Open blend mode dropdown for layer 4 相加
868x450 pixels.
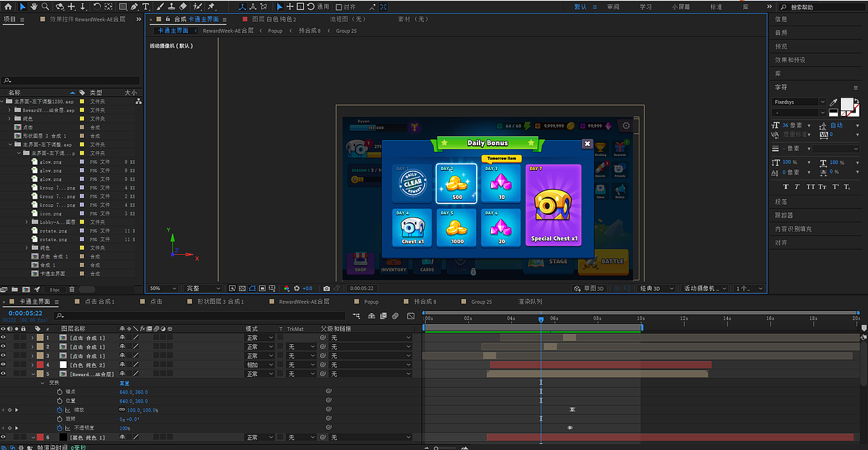pyautogui.click(x=260, y=365)
